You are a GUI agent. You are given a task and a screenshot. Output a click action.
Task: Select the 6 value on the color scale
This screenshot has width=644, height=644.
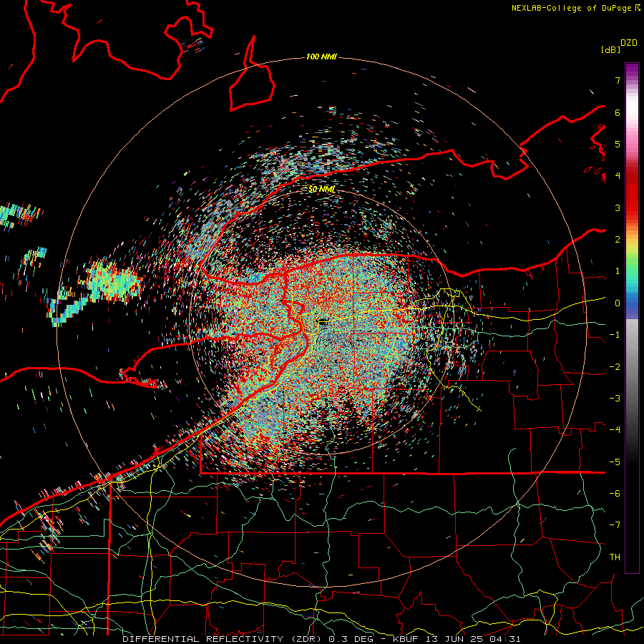(618, 112)
